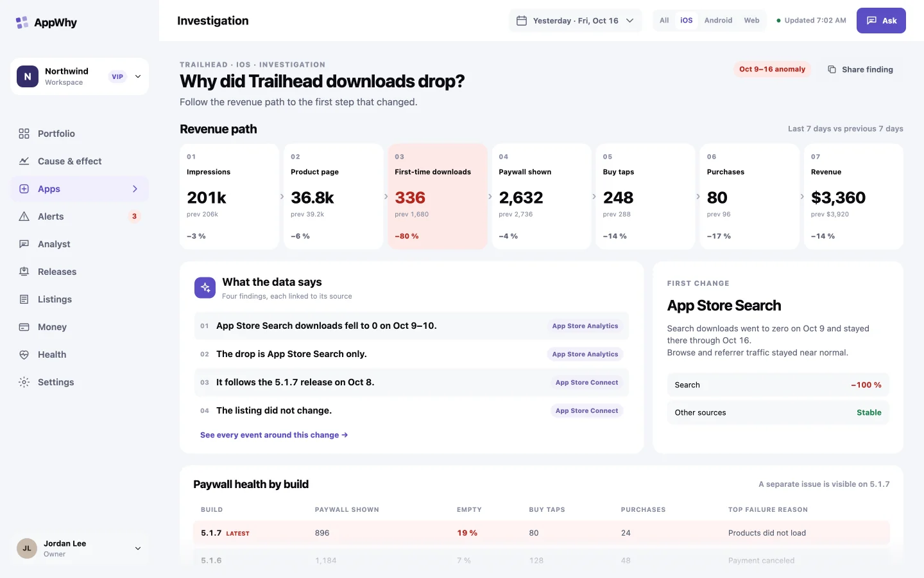Open Portfolio grid icon in sidebar

24,134
